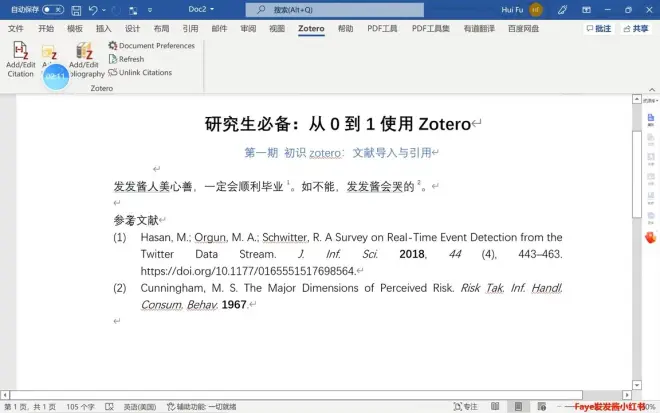Click the vertical scrollbar down arrow
This screenshot has width=660, height=413.
pyautogui.click(x=637, y=385)
